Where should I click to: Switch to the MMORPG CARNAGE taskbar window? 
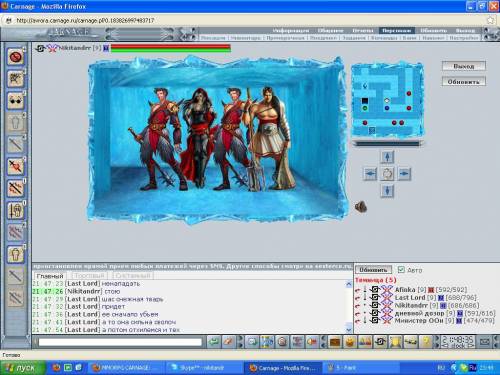pyautogui.click(x=127, y=368)
